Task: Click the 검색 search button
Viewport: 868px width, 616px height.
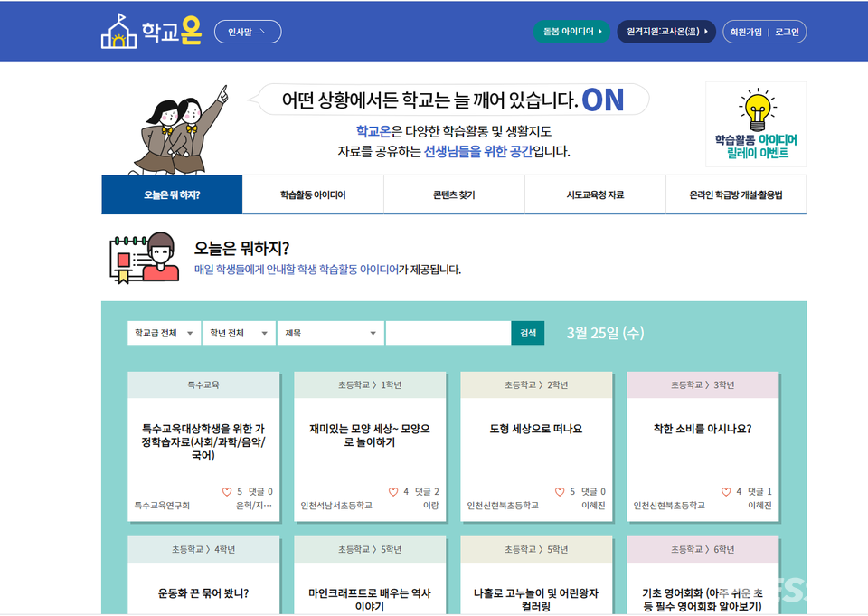Action: [x=527, y=333]
